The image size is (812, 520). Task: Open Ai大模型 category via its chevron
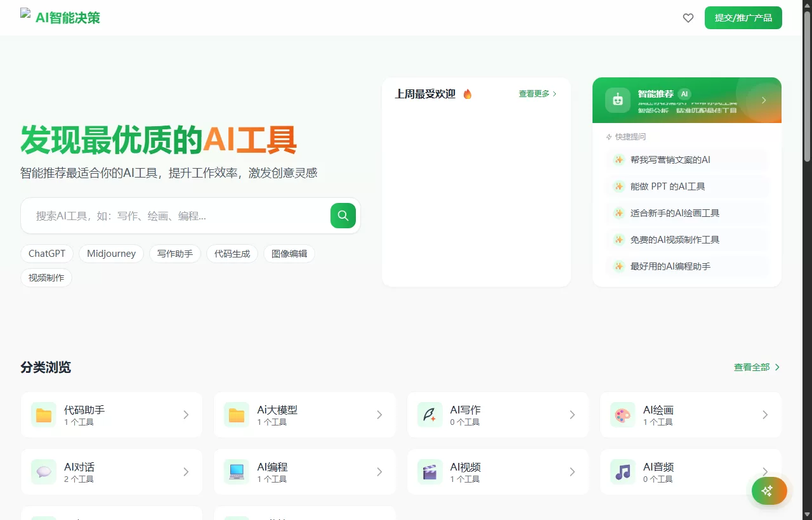tap(379, 415)
